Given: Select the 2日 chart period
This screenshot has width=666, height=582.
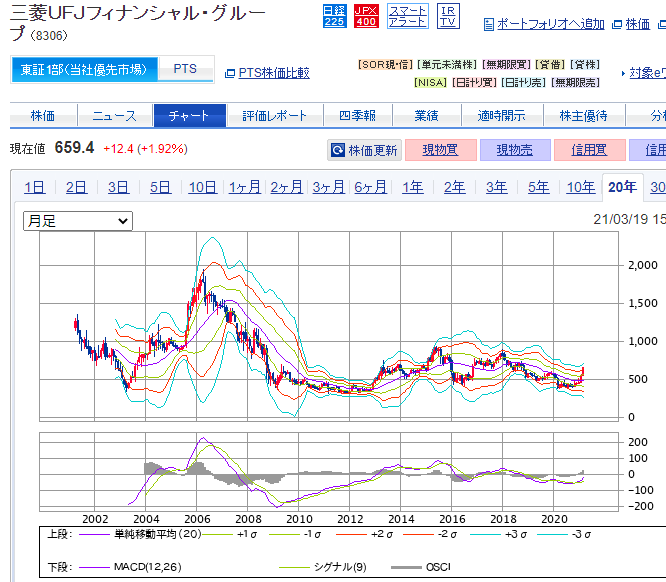Looking at the screenshot, I should (x=76, y=187).
